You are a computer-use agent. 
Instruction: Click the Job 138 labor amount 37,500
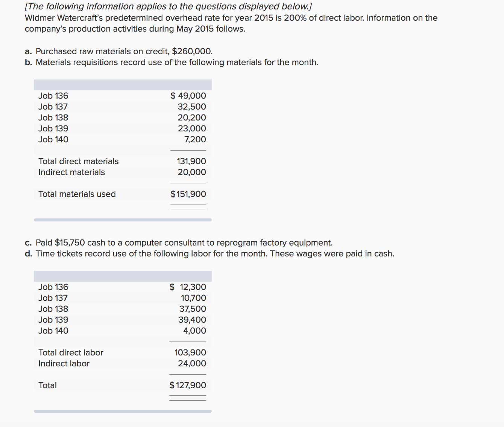193,309
